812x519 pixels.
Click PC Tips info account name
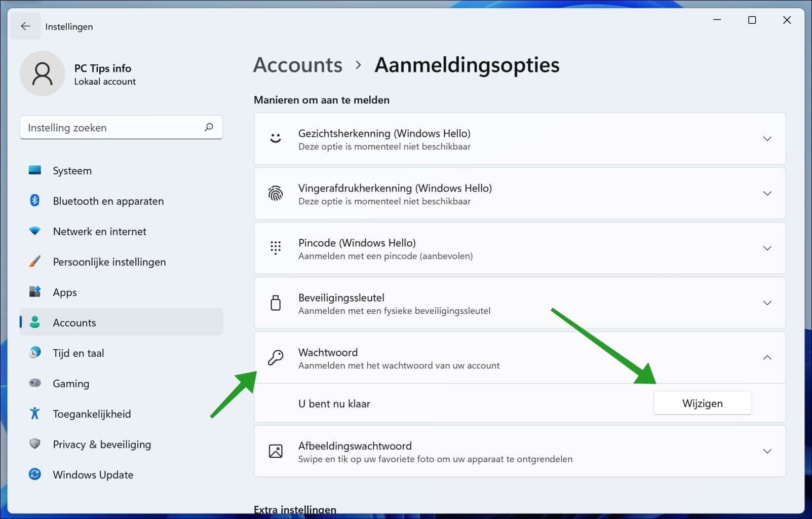[103, 68]
